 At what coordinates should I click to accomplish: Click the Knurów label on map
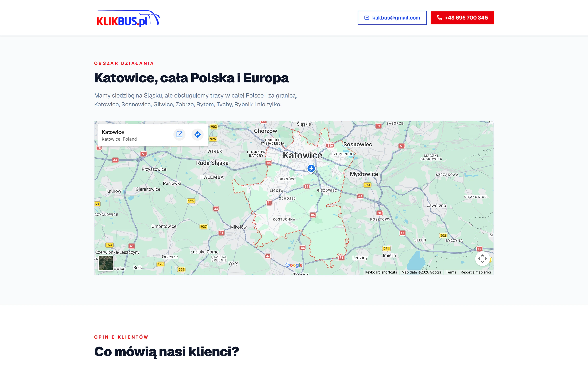(114, 191)
